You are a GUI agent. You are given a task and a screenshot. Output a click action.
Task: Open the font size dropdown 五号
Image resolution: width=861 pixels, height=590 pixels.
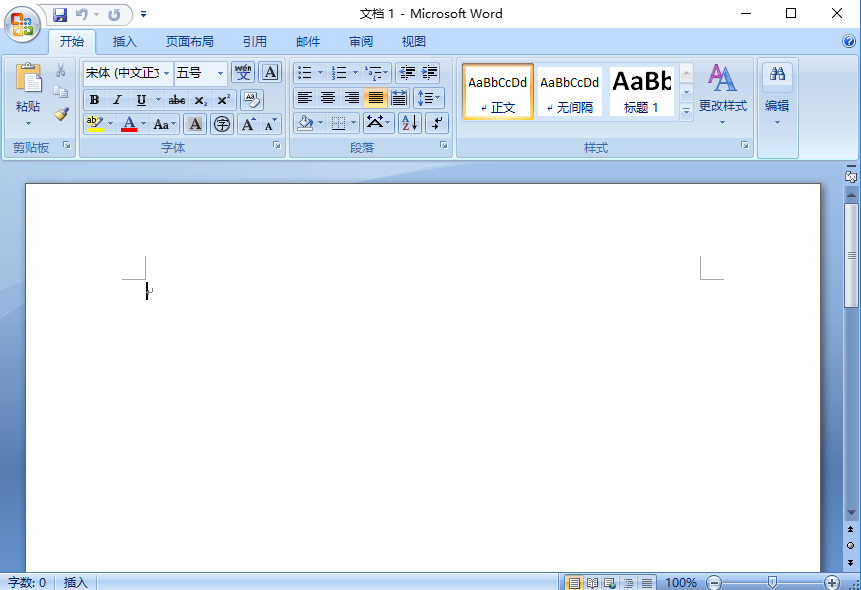point(220,73)
